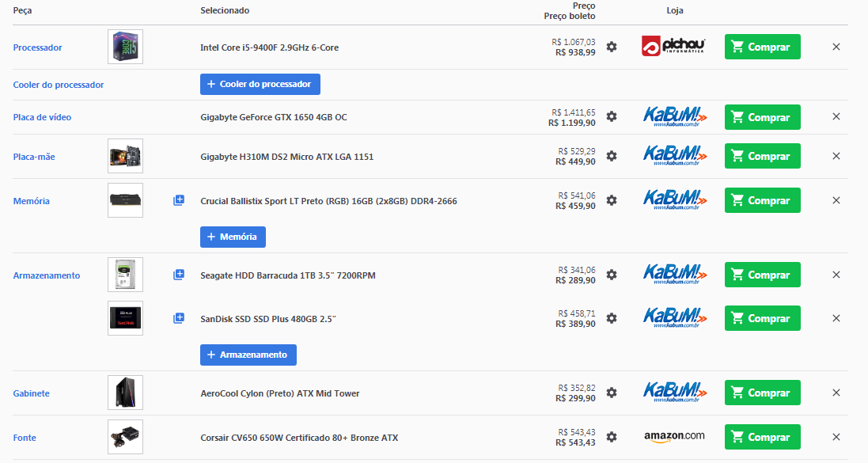
Task: Remove the Seagate Barracuda HDD
Action: coord(836,275)
